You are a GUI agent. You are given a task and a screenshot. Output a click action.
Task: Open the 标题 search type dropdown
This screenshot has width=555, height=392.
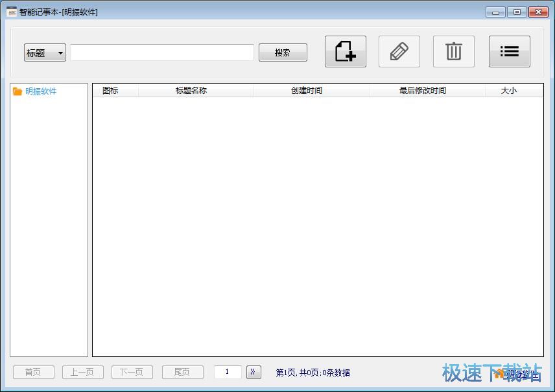45,52
